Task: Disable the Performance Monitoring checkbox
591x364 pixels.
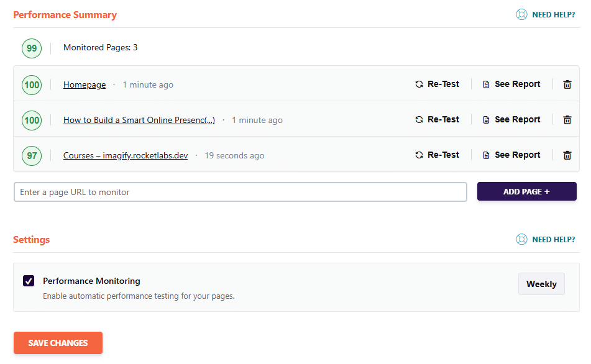Action: 29,281
